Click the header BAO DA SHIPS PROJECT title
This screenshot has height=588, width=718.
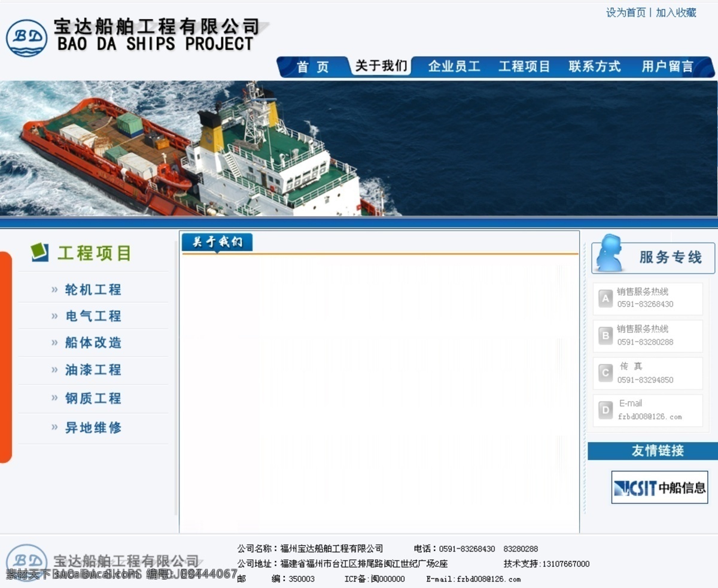156,44
